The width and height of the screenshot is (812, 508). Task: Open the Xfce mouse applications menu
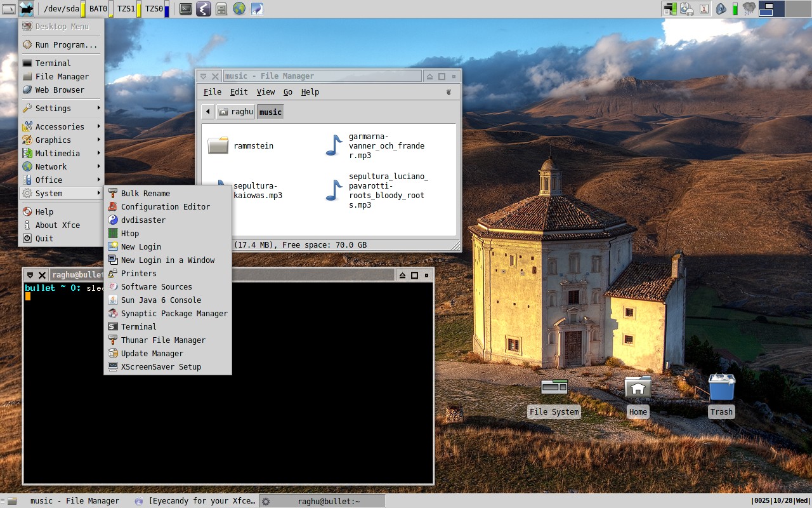pyautogui.click(x=26, y=9)
